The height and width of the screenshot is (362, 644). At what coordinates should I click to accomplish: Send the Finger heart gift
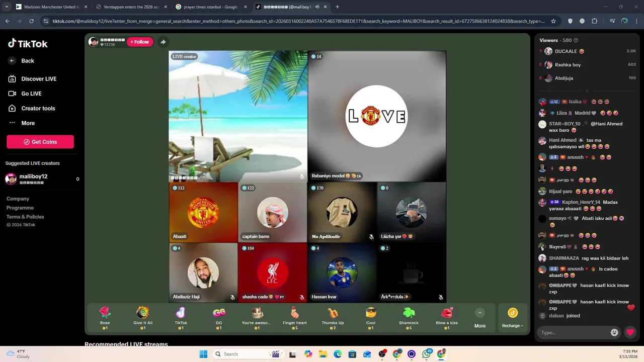[x=295, y=318]
